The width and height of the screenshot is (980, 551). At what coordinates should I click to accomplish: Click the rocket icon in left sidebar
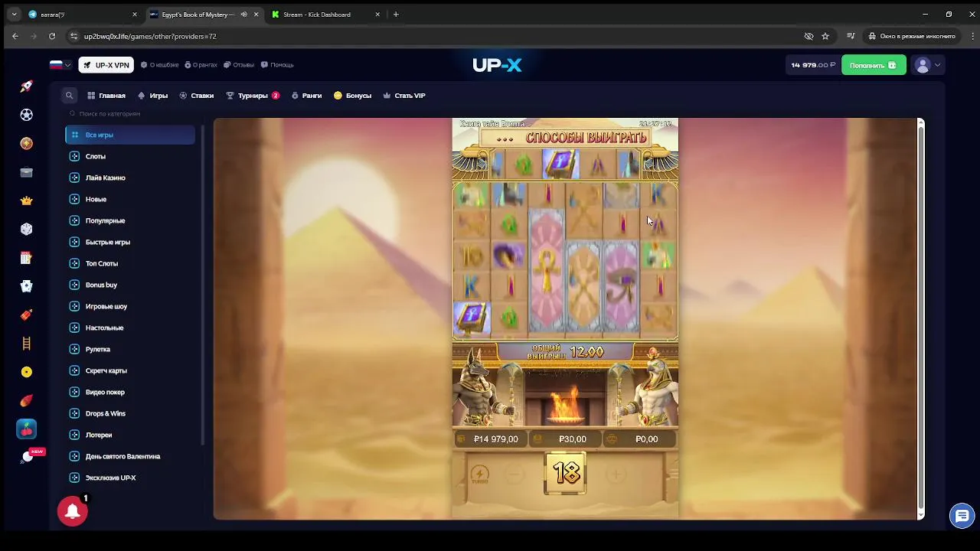pyautogui.click(x=27, y=86)
